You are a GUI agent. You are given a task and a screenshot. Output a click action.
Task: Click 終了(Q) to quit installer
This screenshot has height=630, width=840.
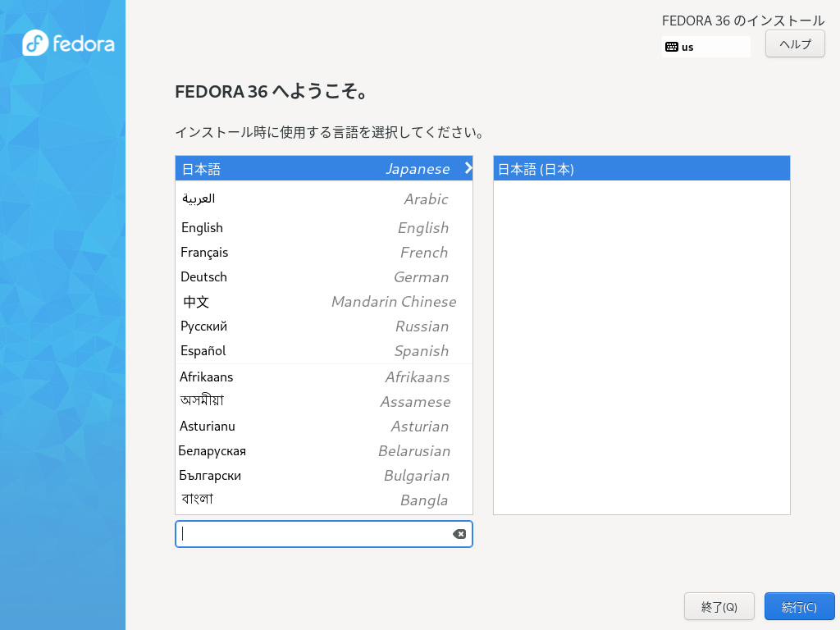point(719,606)
